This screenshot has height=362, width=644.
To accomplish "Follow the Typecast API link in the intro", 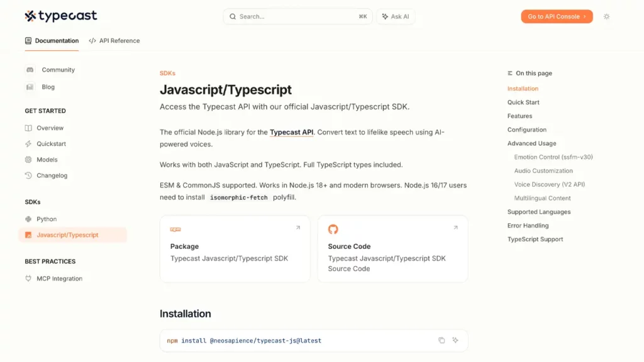I will (291, 132).
